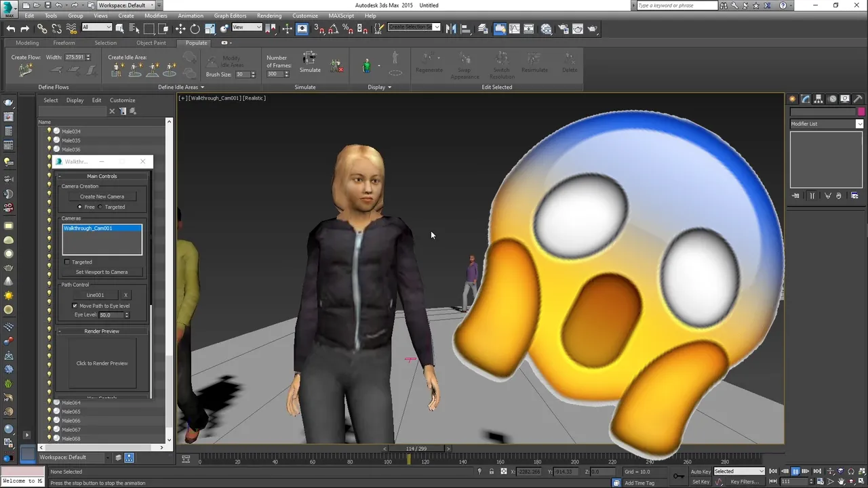This screenshot has height=488, width=868.
Task: Click the X button next to Line001
Action: tap(125, 295)
